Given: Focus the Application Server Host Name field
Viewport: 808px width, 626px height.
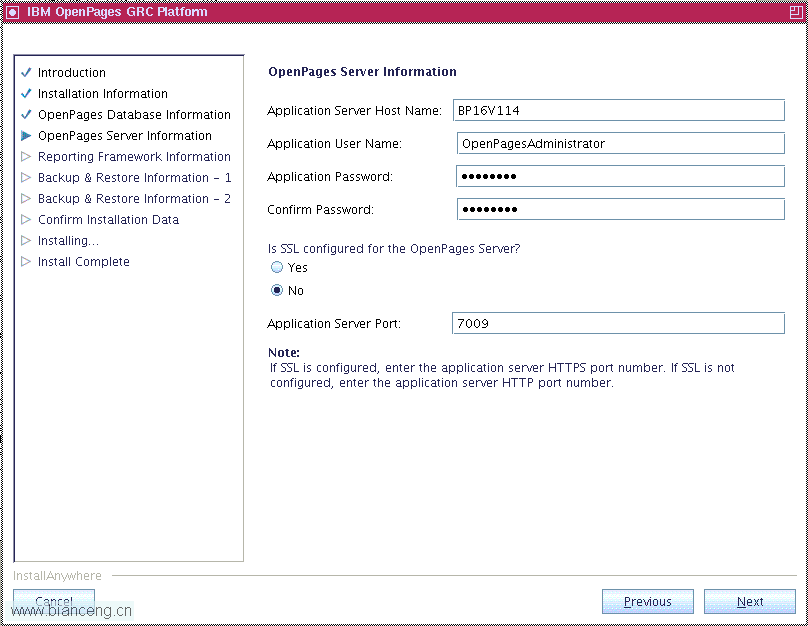Looking at the screenshot, I should click(619, 110).
